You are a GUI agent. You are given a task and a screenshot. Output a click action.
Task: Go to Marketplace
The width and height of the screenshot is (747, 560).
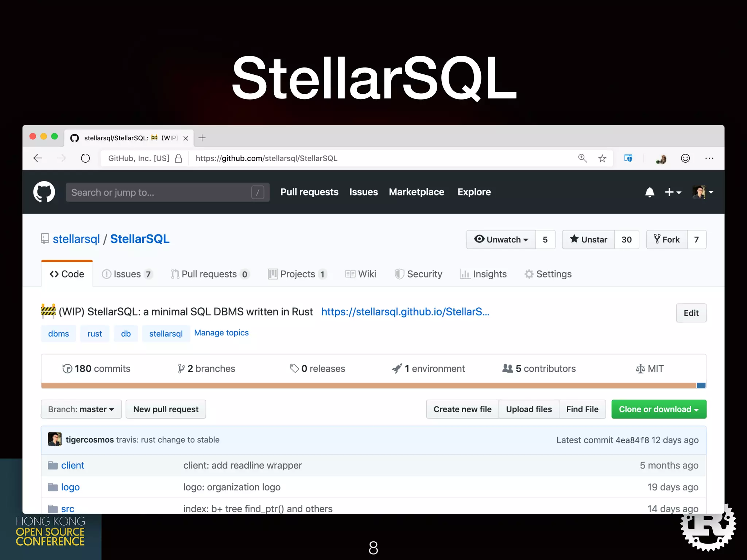tap(417, 192)
